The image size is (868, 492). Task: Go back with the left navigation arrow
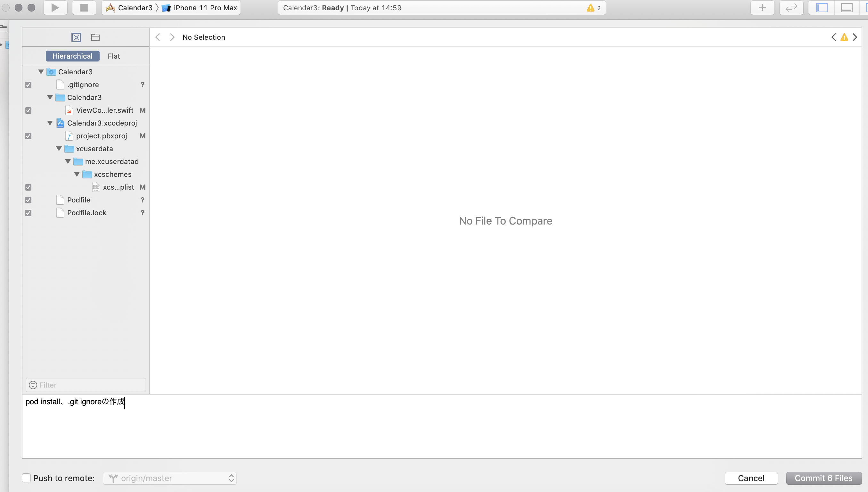tap(158, 37)
